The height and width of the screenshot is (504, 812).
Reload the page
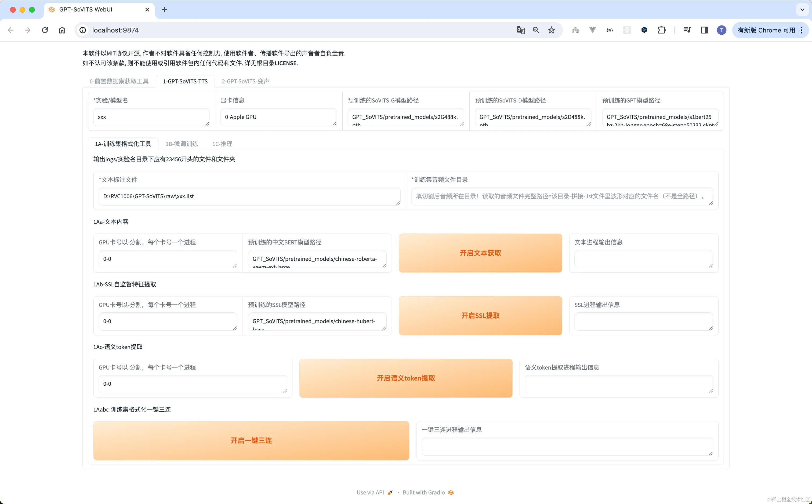pyautogui.click(x=45, y=30)
